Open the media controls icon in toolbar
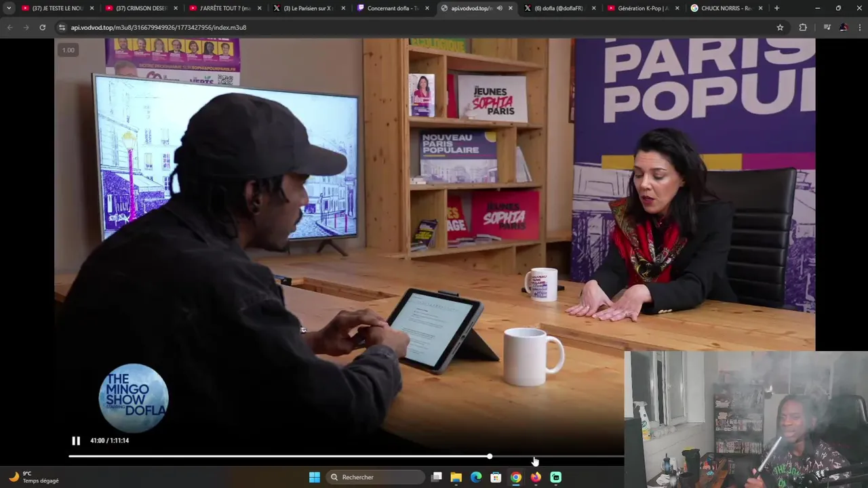 tap(827, 27)
